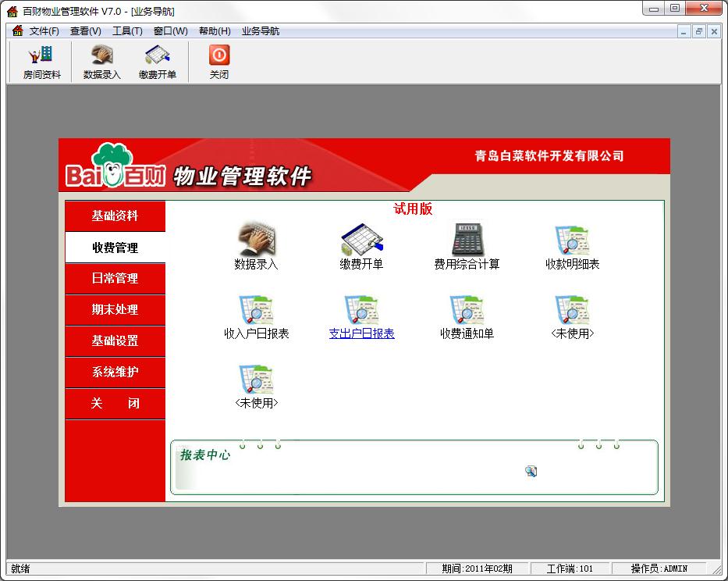Open 数据录入 keyboard icon in main panel

point(256,238)
